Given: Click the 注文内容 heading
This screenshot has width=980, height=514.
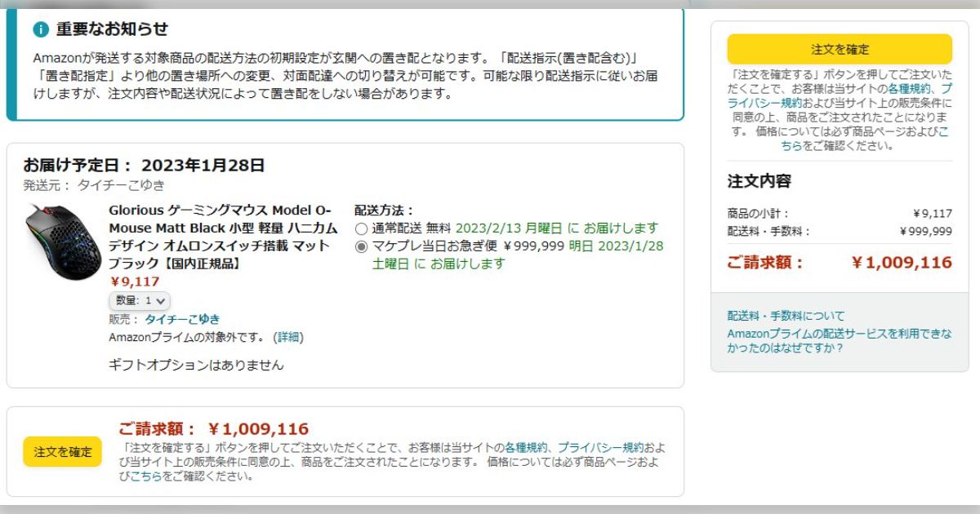Looking at the screenshot, I should [759, 181].
